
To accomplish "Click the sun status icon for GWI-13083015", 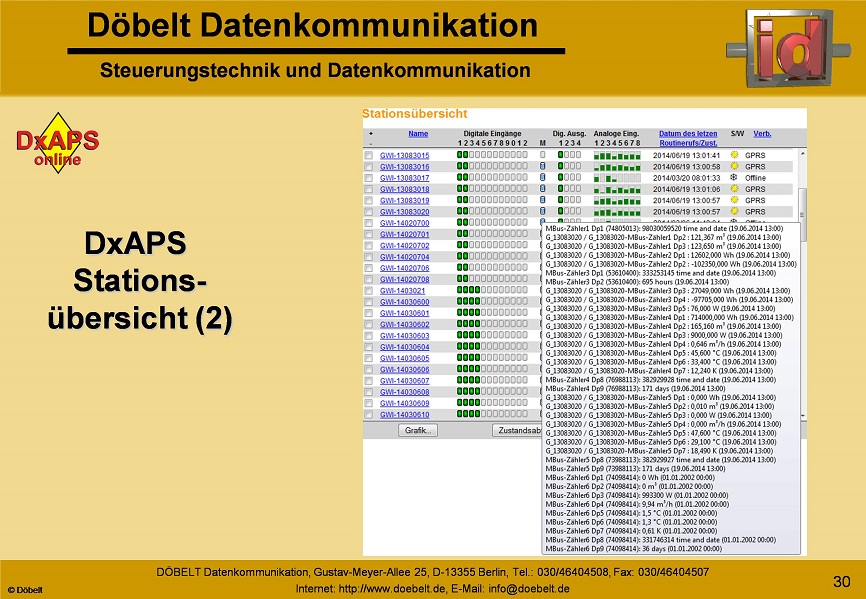I will click(x=734, y=156).
